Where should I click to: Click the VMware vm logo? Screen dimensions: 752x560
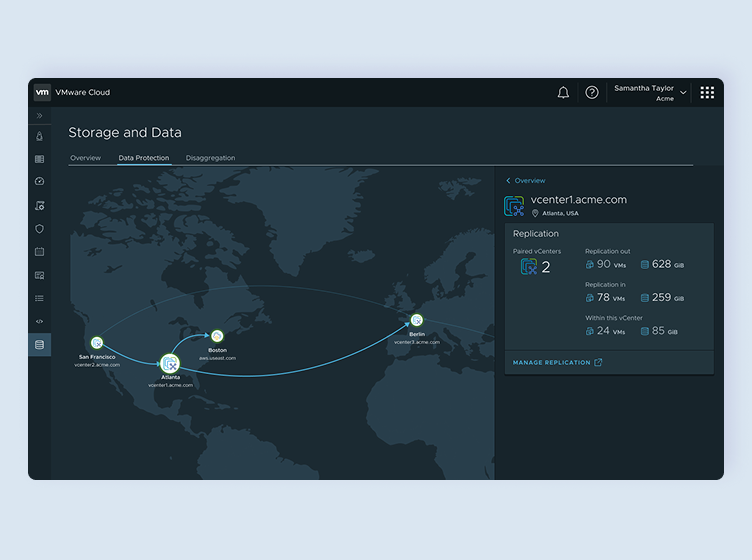tap(42, 93)
